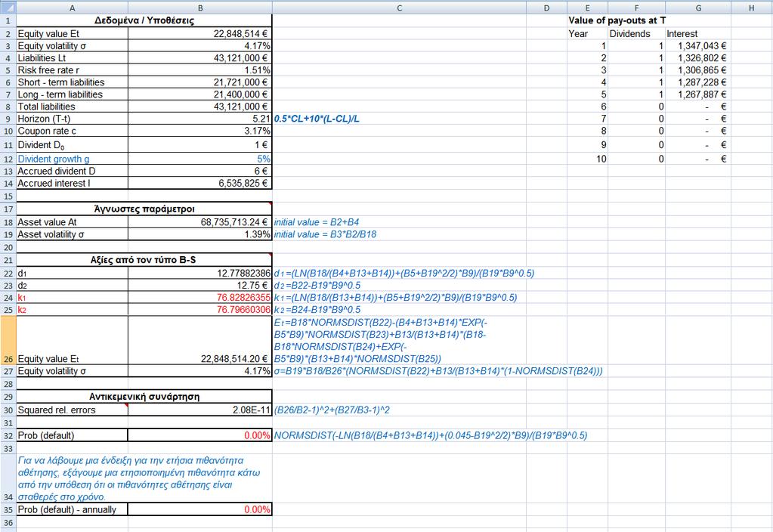Select row 18 via its row number
773x532 pixels.
click(x=8, y=222)
